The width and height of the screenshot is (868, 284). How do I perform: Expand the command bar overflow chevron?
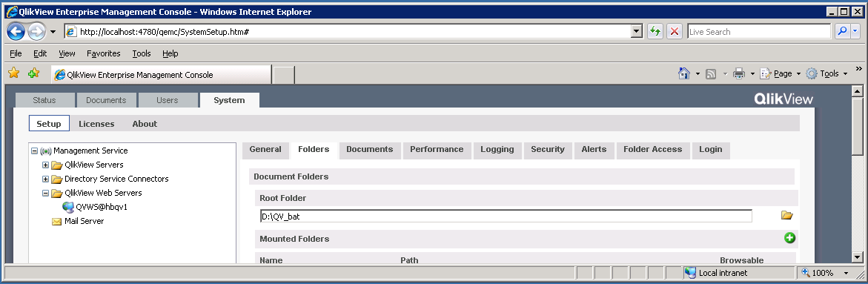click(858, 69)
